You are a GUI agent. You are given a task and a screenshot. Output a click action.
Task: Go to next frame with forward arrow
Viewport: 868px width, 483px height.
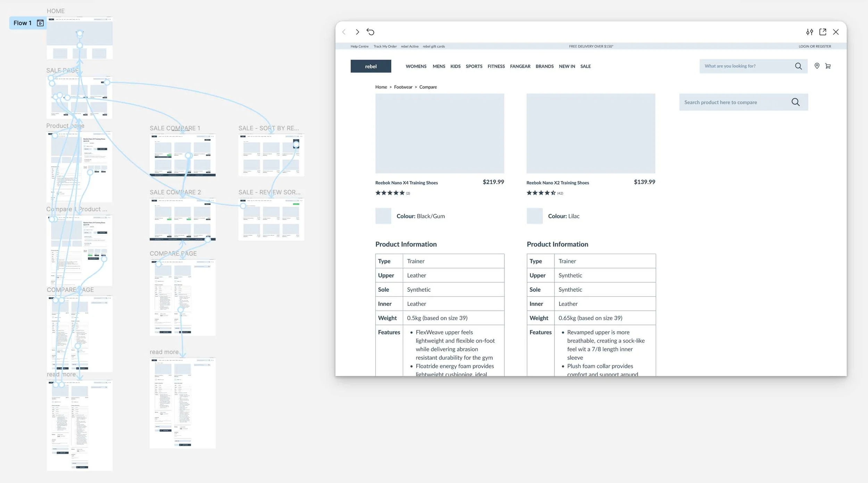(x=357, y=32)
